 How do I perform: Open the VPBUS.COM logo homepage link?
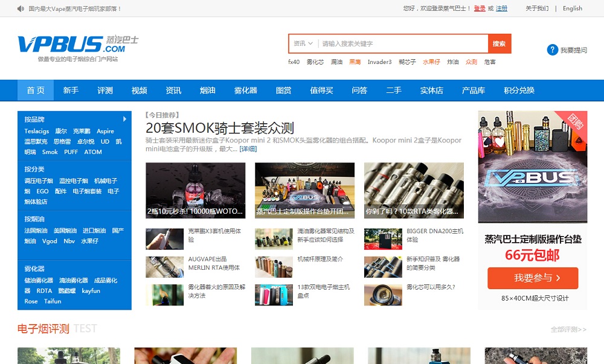(x=78, y=48)
